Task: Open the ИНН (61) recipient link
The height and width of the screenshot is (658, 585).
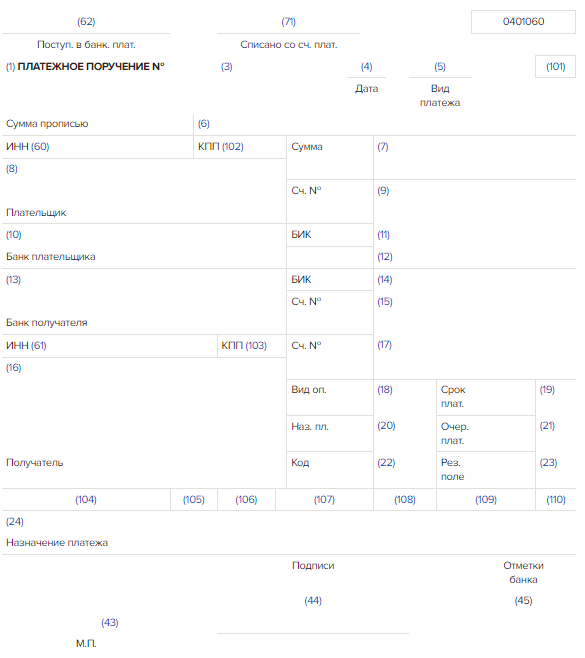Action: pos(39,345)
